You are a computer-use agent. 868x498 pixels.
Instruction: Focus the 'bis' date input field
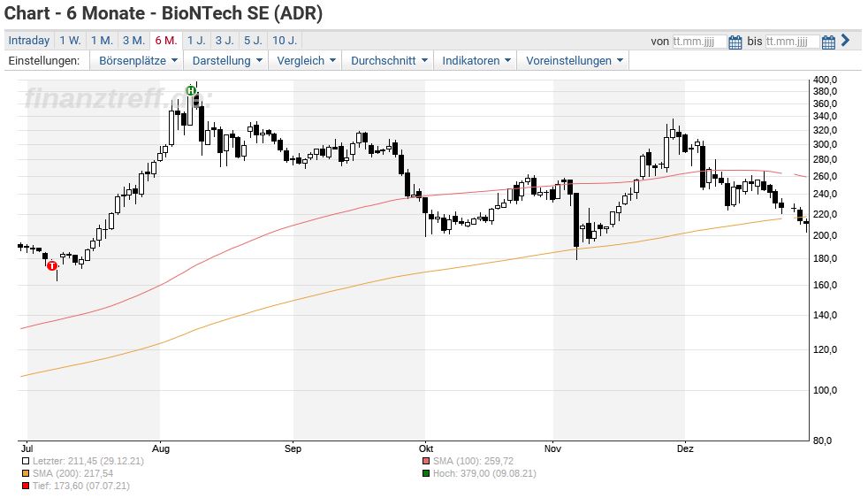(793, 42)
